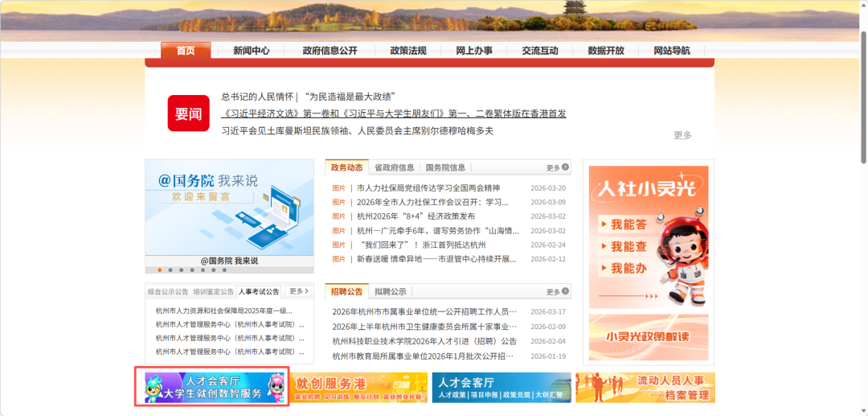Open 网上办事 navigation menu
The image size is (868, 416).
click(x=474, y=51)
